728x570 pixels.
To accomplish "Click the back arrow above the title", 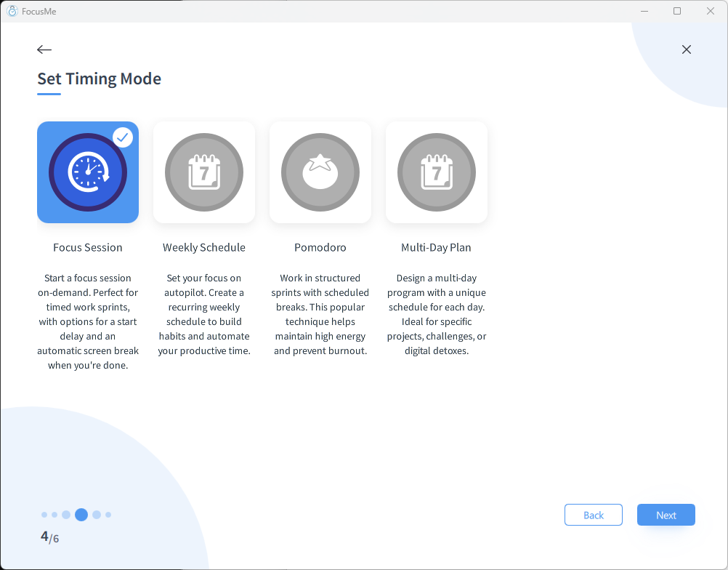I will (x=44, y=49).
